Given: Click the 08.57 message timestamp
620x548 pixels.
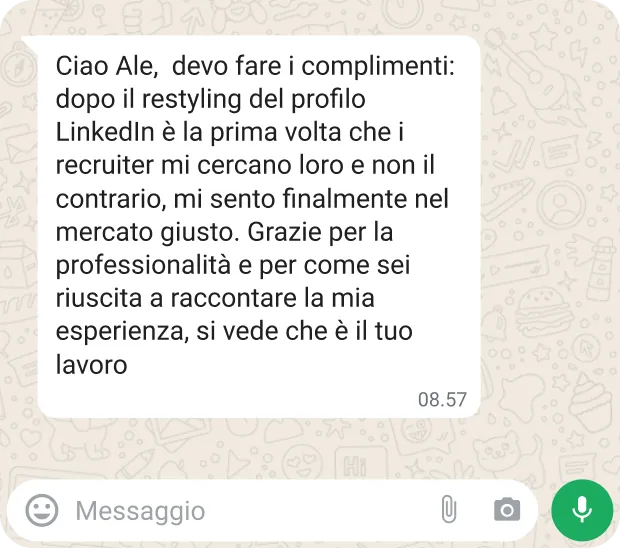Looking at the screenshot, I should pyautogui.click(x=442, y=399).
